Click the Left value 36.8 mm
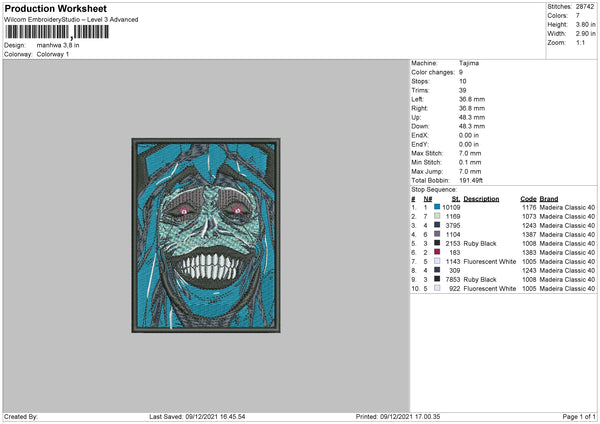This screenshot has width=600, height=424. [x=472, y=99]
